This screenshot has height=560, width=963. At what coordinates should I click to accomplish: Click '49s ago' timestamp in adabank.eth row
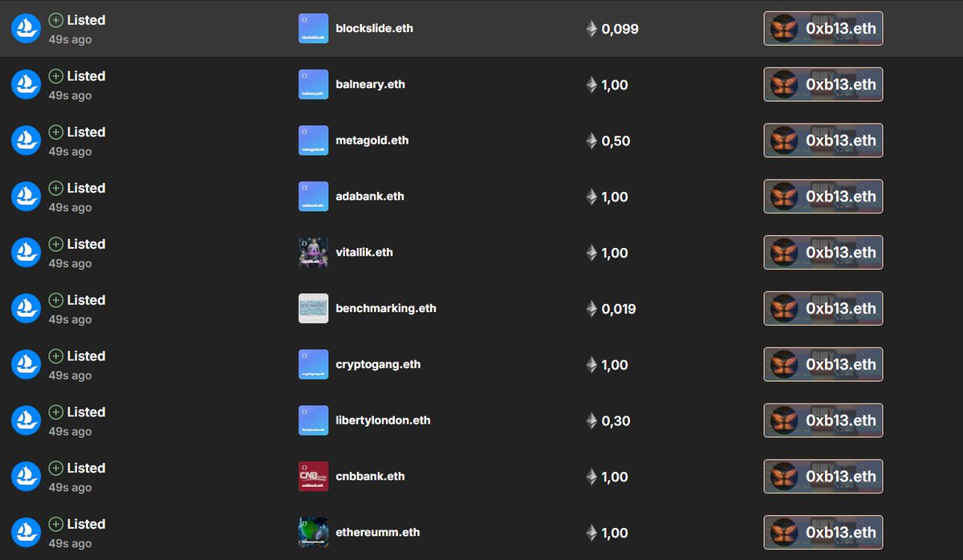pos(70,207)
